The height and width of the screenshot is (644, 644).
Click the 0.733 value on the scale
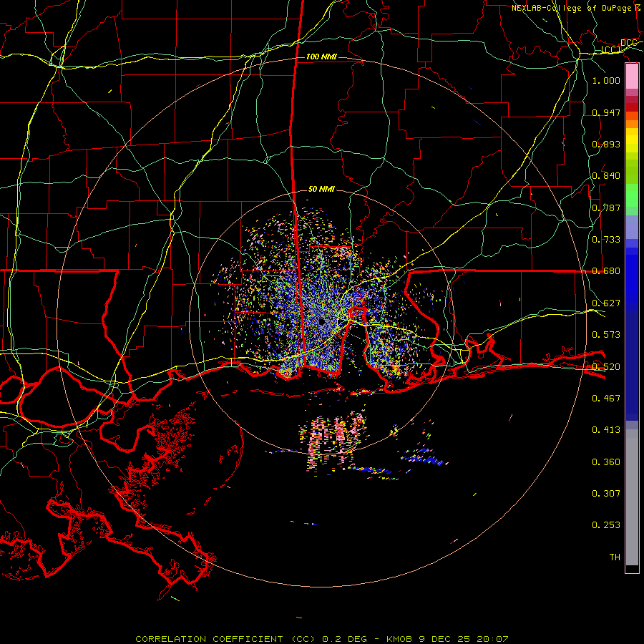pos(606,239)
